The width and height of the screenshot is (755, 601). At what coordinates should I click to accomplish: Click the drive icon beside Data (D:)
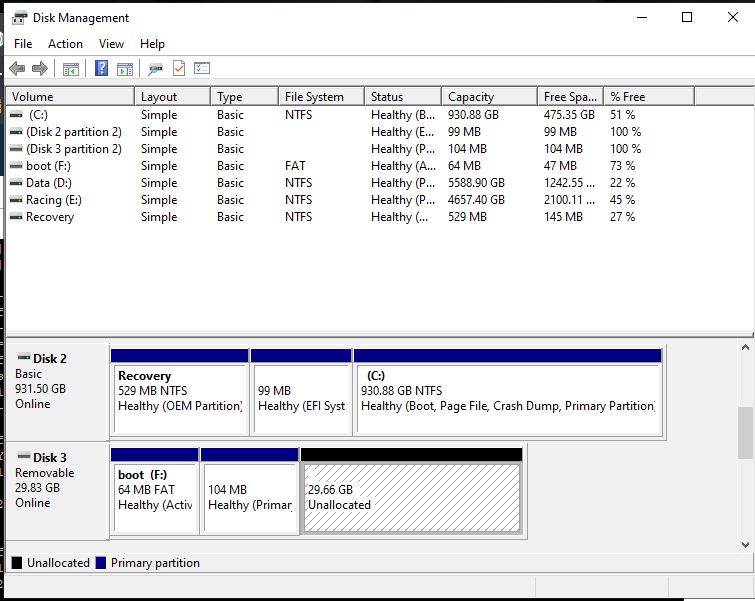tap(16, 183)
